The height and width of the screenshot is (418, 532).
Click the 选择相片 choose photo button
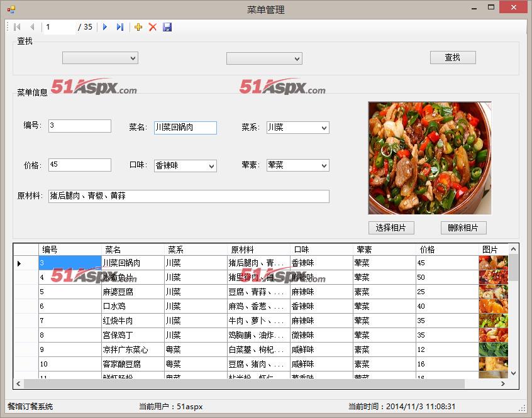[x=391, y=228]
